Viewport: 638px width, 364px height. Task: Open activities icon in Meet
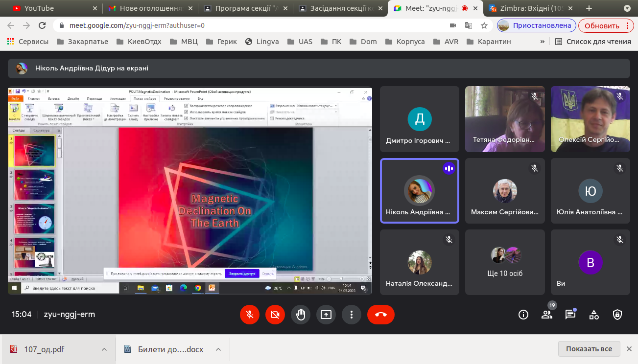tap(594, 315)
